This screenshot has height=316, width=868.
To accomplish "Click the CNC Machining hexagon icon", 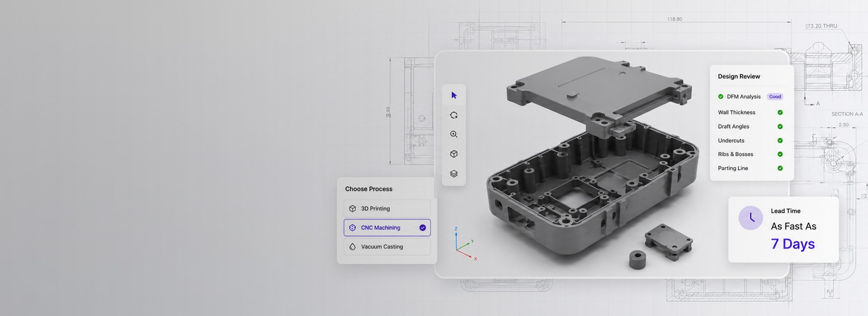I will tap(353, 228).
